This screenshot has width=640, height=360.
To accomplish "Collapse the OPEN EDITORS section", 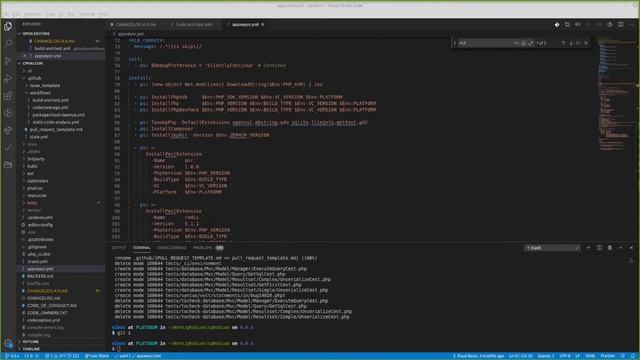I will tap(36, 33).
